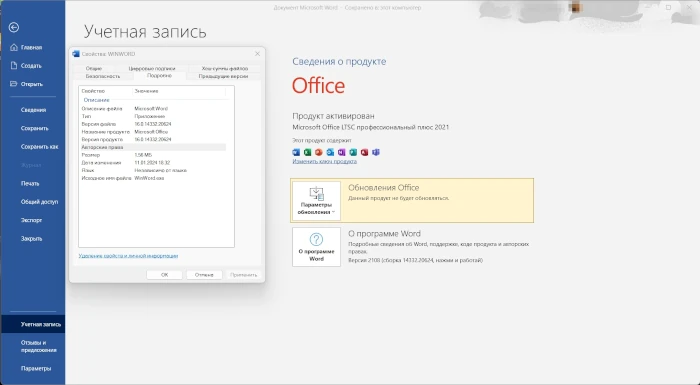Screen dimensions: 700x385
Task: Open the Печать page
Action: 30,184
